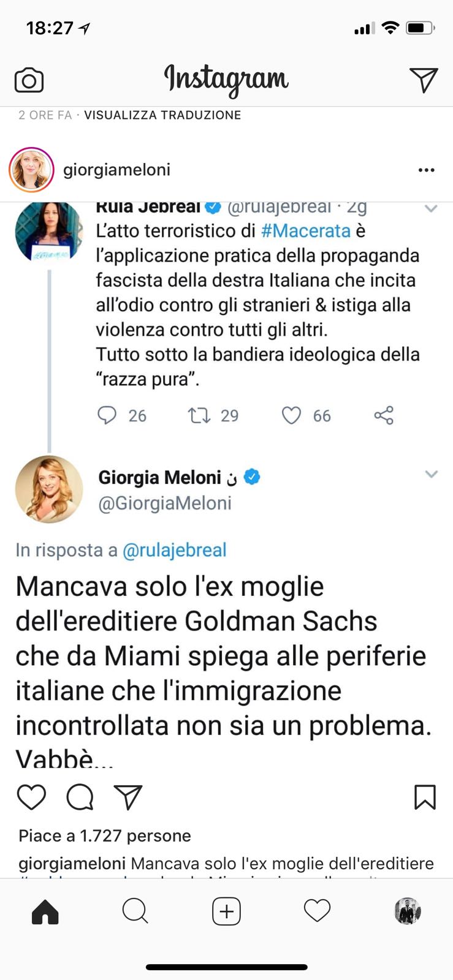This screenshot has height=980, width=453.
Task: Expand chevron on Rula Jebreal tweet
Action: 431,209
